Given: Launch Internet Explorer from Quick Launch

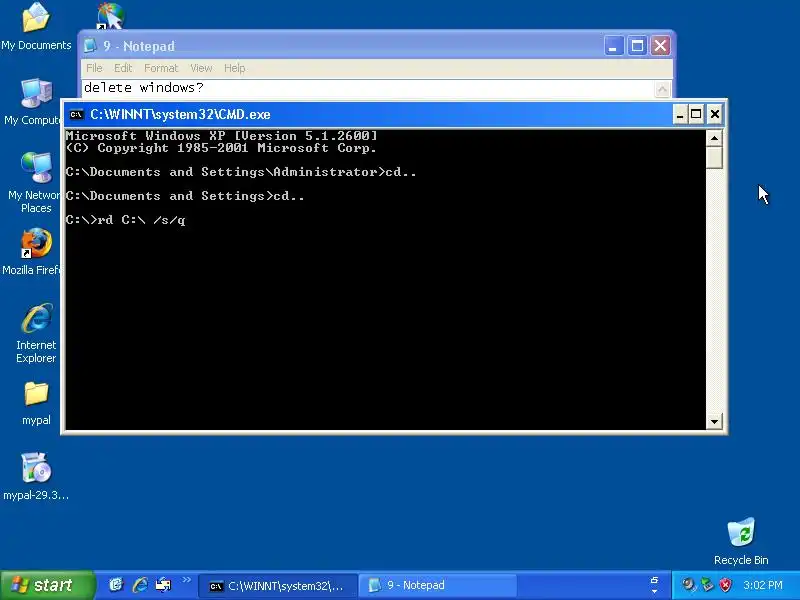Looking at the screenshot, I should [140, 585].
